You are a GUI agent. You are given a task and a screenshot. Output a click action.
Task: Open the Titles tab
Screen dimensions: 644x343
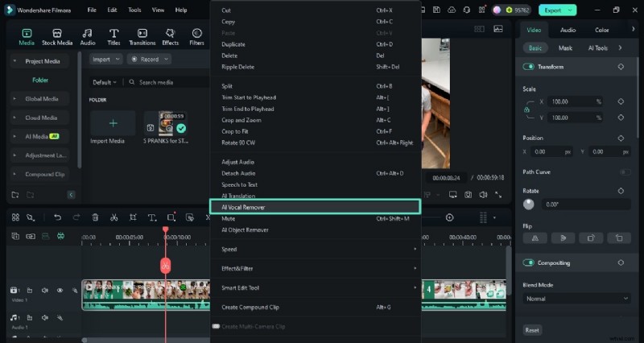tap(114, 36)
